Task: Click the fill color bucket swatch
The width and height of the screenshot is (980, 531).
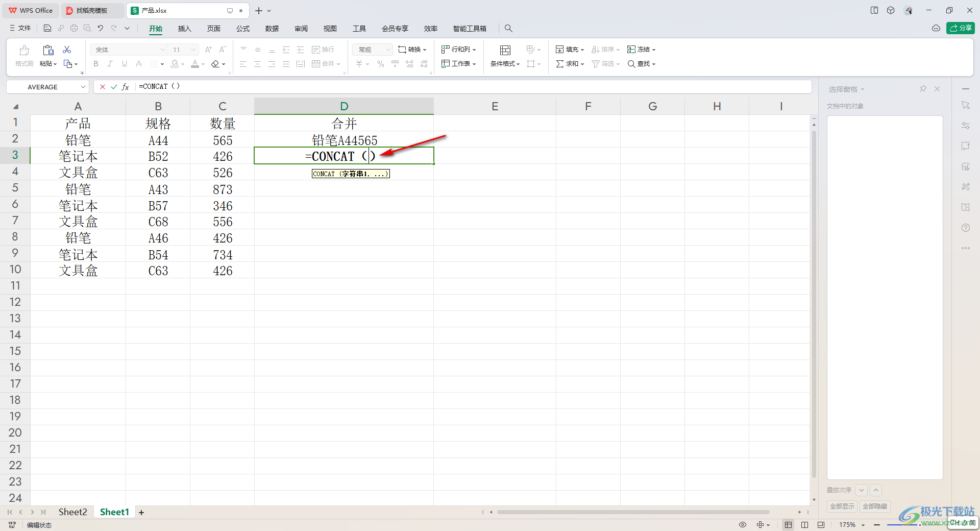Action: 175,64
